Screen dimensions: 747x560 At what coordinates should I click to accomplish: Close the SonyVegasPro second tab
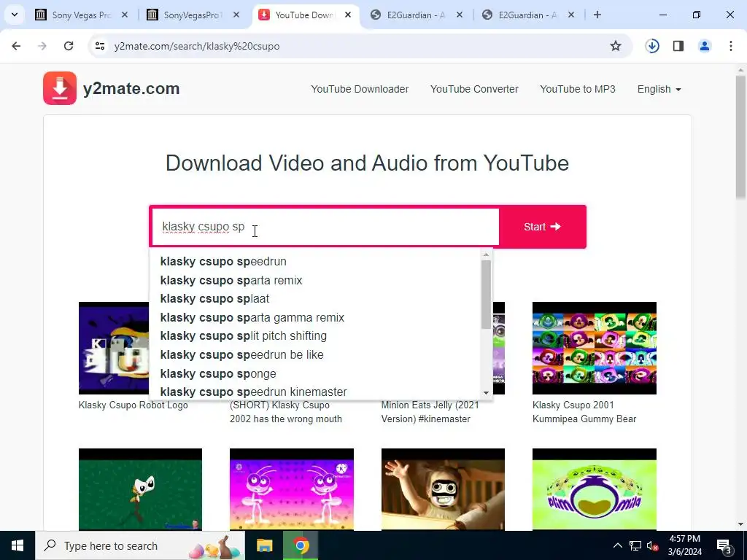point(236,15)
